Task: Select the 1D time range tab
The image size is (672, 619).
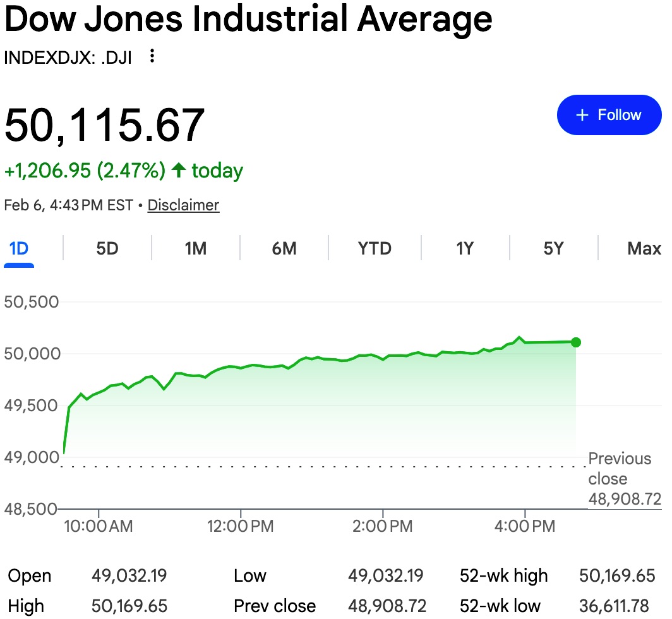Action: point(19,248)
